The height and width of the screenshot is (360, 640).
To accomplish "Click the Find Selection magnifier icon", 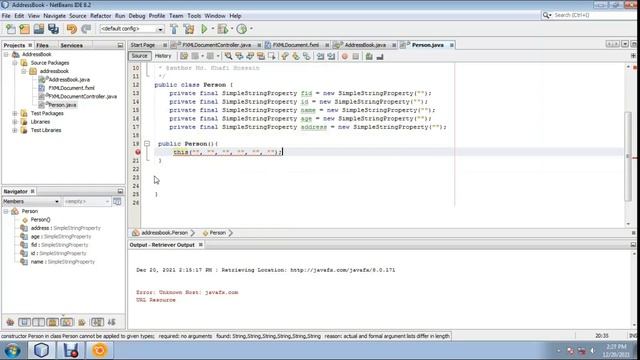I will click(x=229, y=56).
